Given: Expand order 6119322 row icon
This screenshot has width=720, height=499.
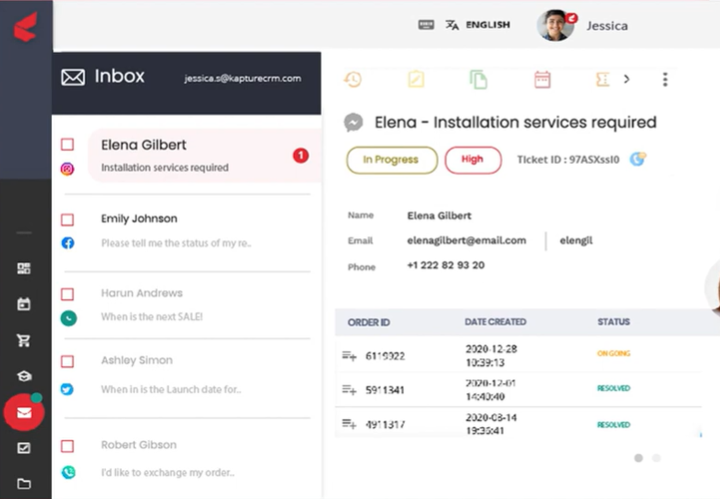Looking at the screenshot, I should coord(349,356).
